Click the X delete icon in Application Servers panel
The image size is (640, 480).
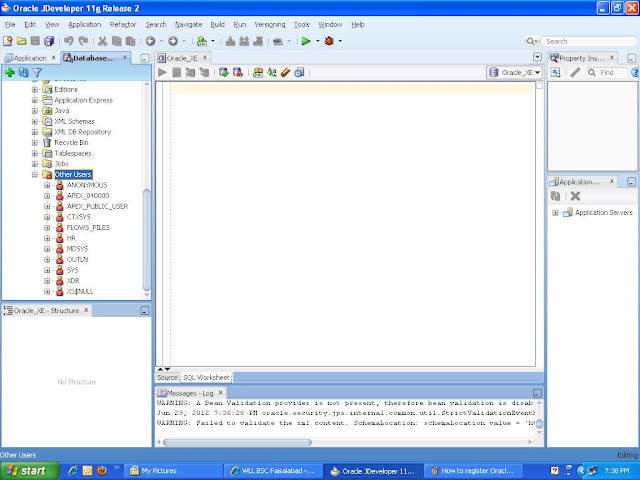(x=575, y=196)
